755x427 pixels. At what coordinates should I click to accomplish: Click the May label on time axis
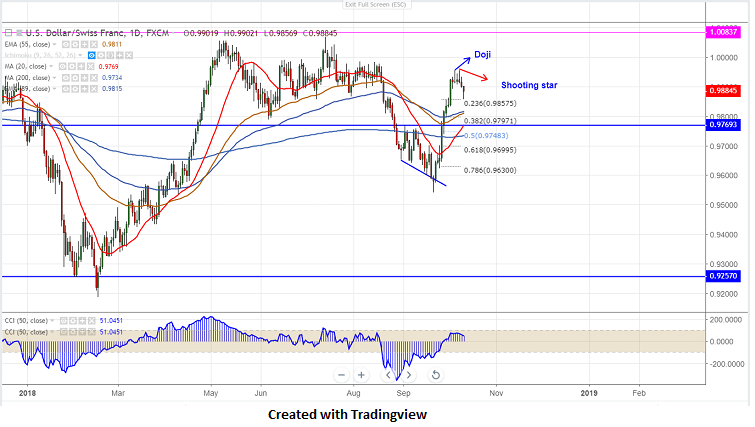point(211,393)
